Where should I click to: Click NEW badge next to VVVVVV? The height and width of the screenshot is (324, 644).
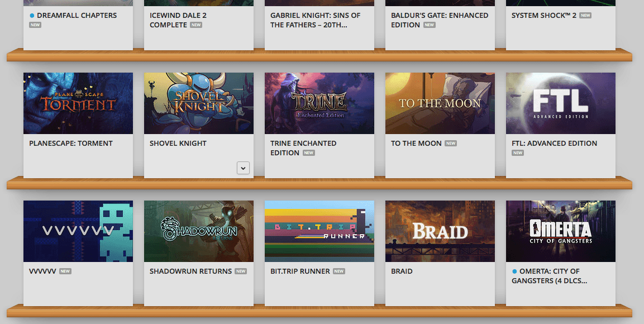[65, 271]
